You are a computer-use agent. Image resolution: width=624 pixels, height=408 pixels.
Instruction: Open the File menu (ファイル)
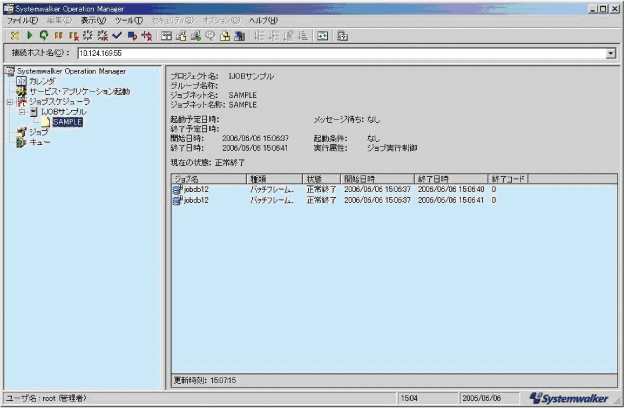(22, 20)
